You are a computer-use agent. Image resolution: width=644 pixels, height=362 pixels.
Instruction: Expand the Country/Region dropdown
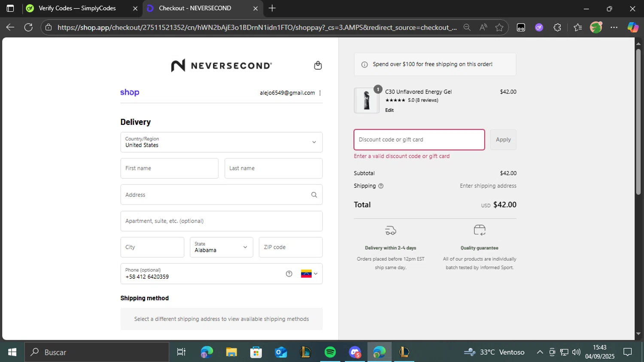click(x=222, y=142)
